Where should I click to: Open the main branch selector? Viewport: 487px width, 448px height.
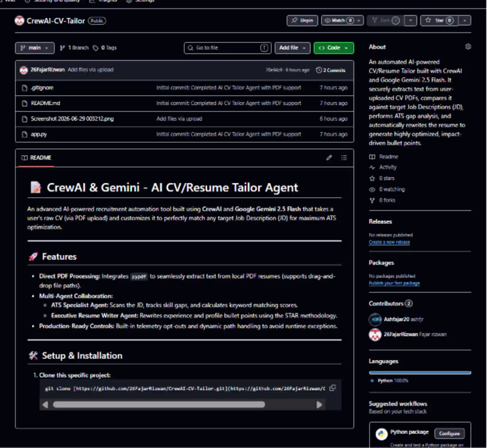click(x=35, y=48)
